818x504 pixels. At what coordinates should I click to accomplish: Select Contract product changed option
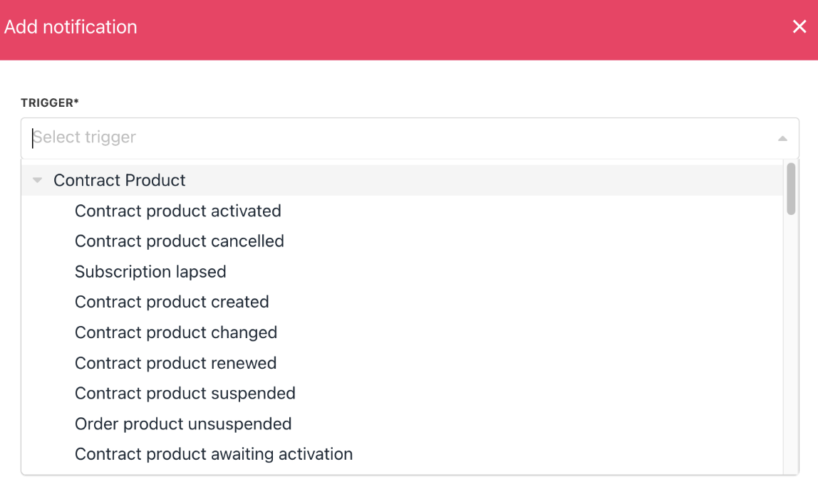point(176,332)
